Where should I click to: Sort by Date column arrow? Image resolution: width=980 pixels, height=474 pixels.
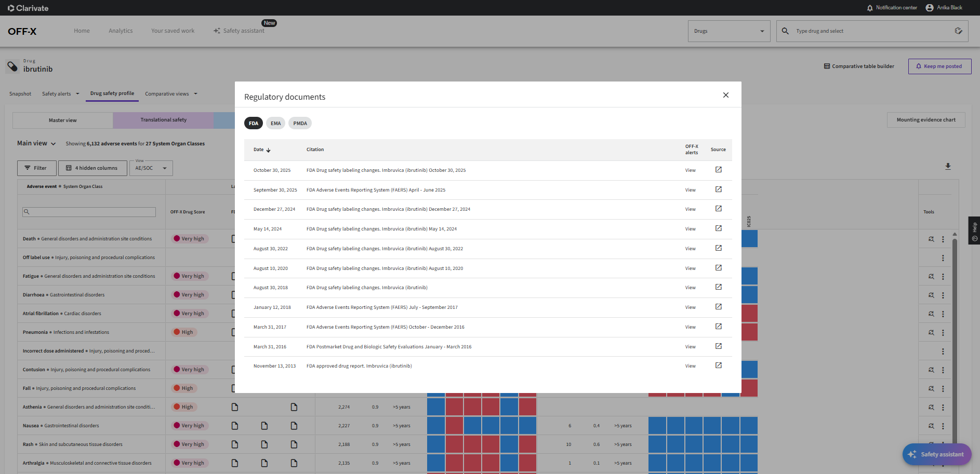(268, 150)
